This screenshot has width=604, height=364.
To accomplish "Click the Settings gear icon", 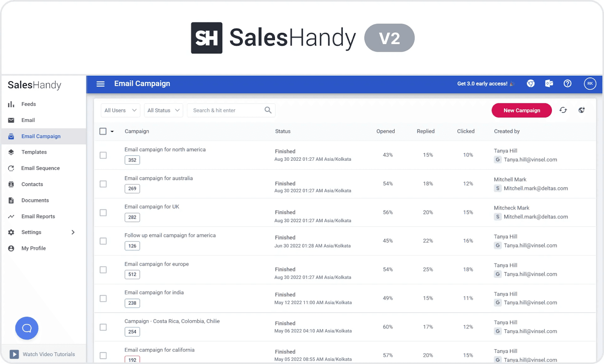I will pos(11,232).
